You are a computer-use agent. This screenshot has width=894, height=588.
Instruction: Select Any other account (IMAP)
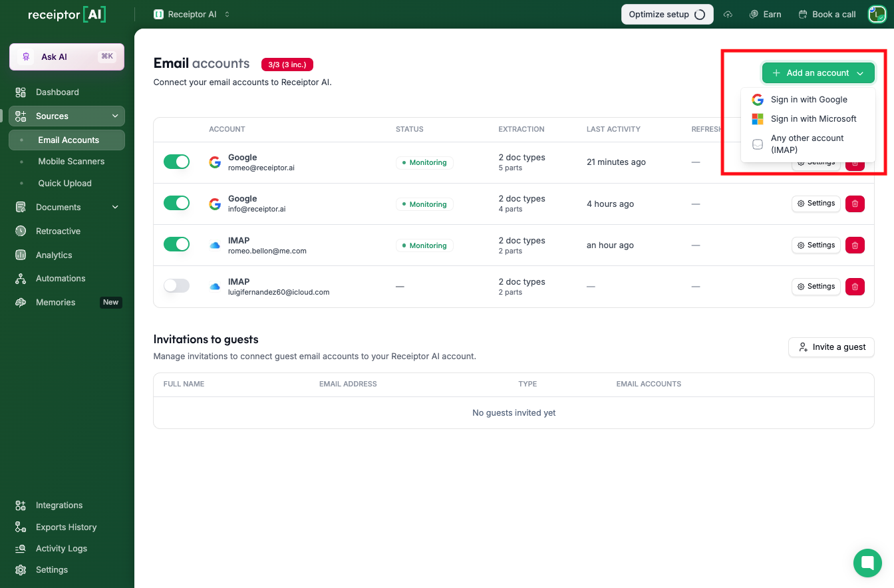coord(808,144)
